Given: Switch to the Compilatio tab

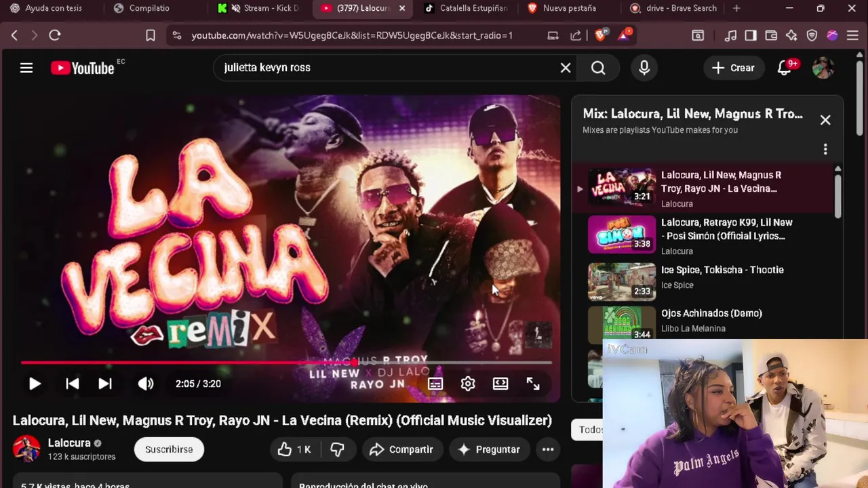Looking at the screenshot, I should coord(149,8).
